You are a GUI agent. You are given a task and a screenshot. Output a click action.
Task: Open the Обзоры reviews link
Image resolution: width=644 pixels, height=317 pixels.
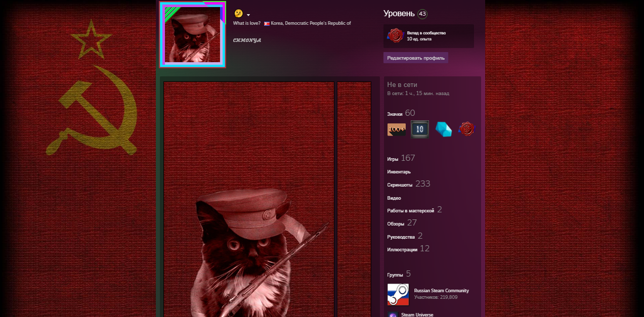396,223
